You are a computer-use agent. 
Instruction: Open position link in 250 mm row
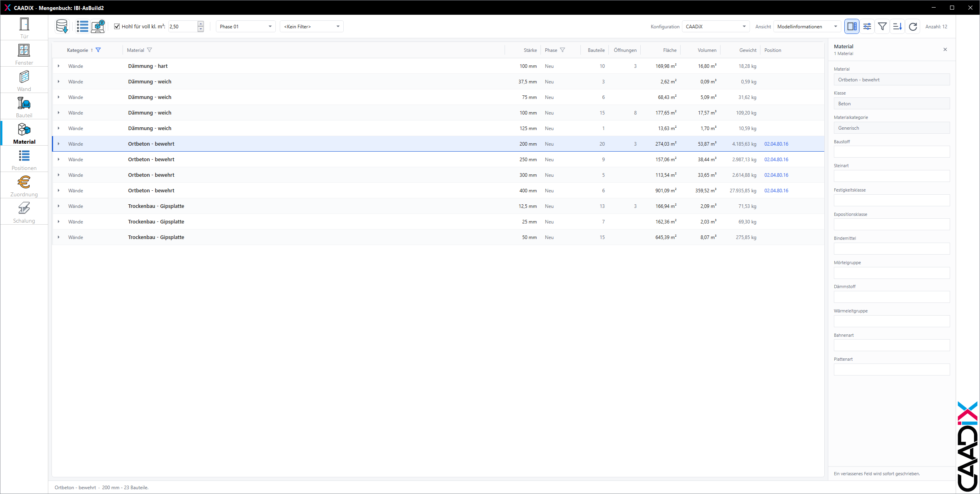click(776, 159)
